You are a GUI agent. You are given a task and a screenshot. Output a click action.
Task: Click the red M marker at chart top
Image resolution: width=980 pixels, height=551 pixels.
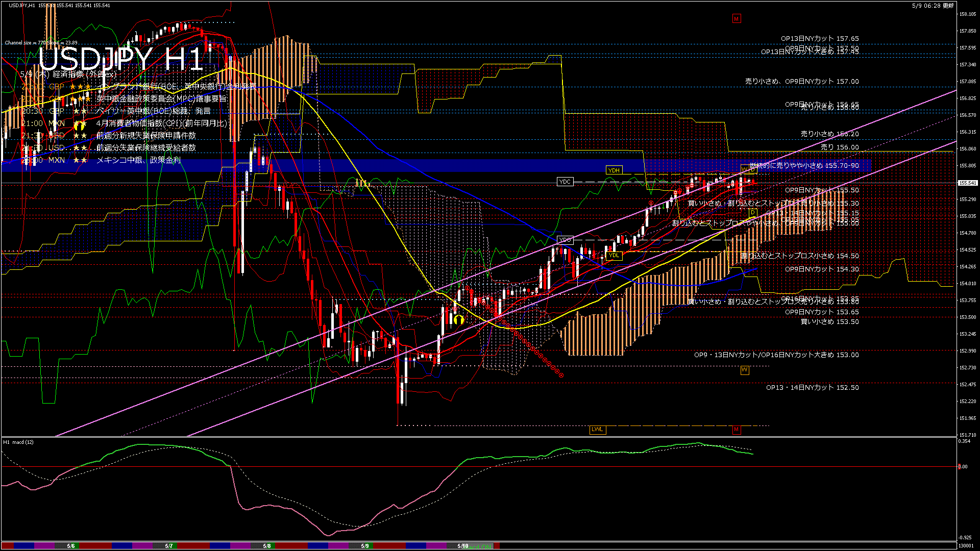[x=736, y=19]
